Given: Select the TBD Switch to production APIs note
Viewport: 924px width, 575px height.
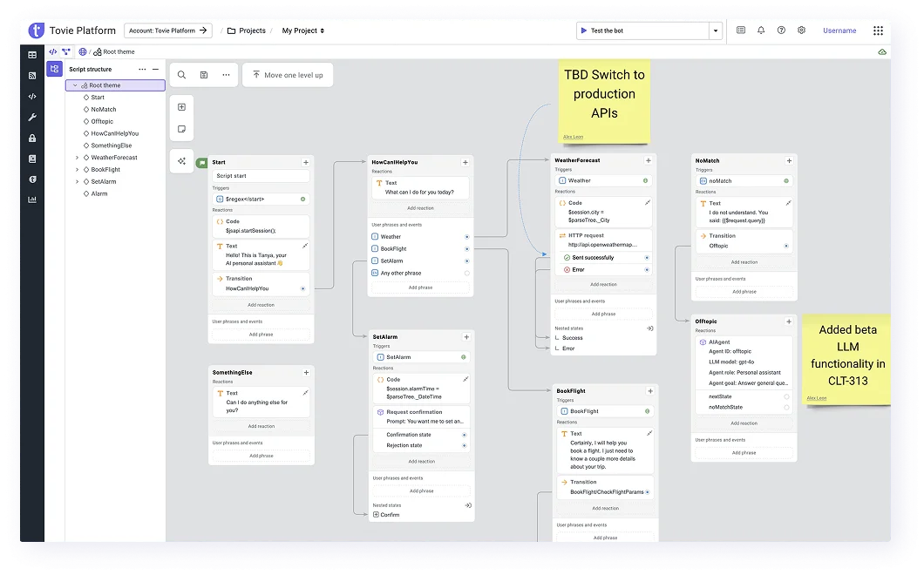Looking at the screenshot, I should [605, 101].
